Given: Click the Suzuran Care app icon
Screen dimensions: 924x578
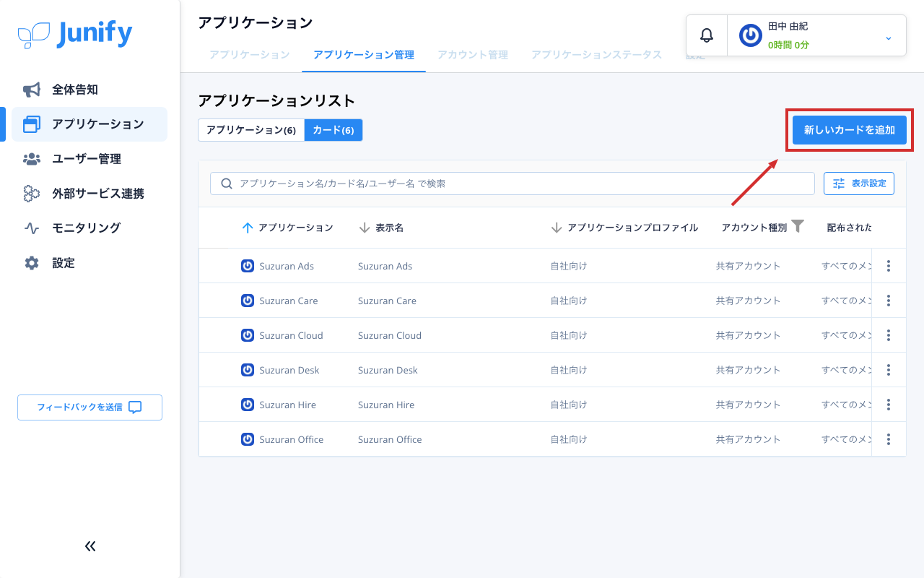Looking at the screenshot, I should click(x=248, y=301).
